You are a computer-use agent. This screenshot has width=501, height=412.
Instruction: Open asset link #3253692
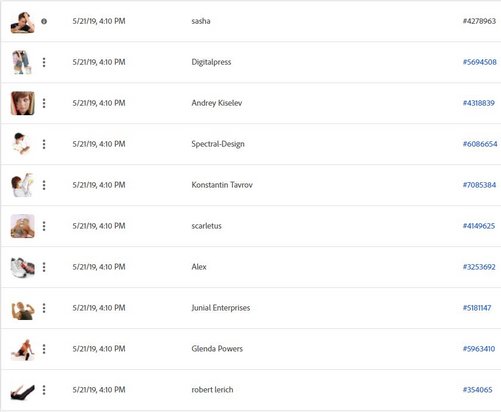[479, 267]
